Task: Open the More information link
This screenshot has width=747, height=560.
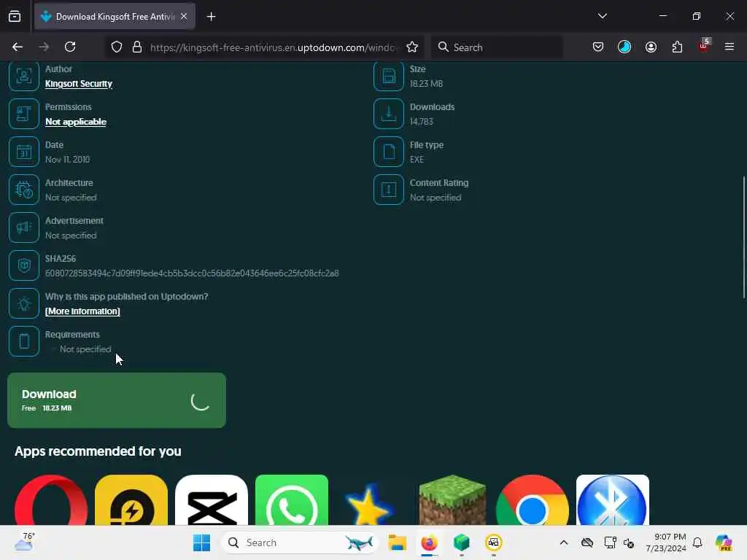Action: point(82,311)
